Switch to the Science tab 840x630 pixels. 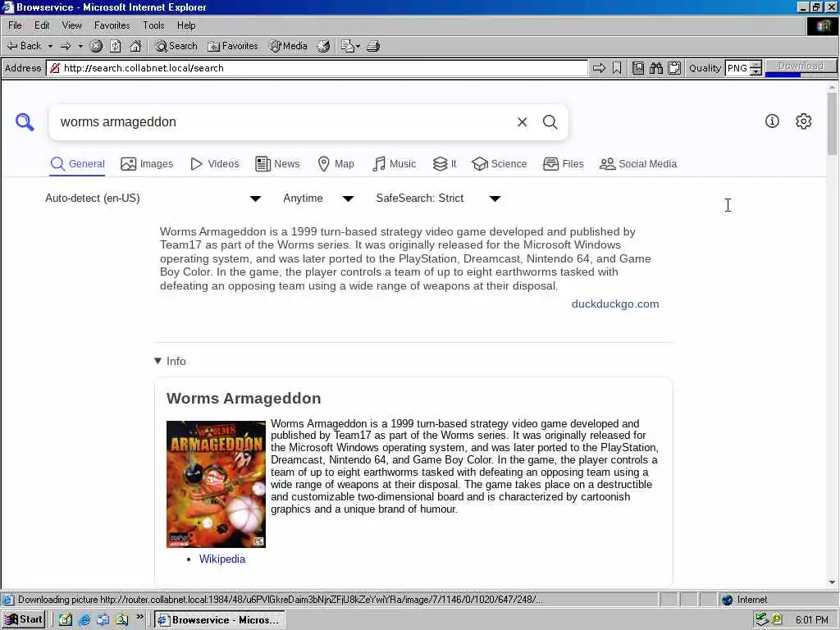pyautogui.click(x=500, y=164)
